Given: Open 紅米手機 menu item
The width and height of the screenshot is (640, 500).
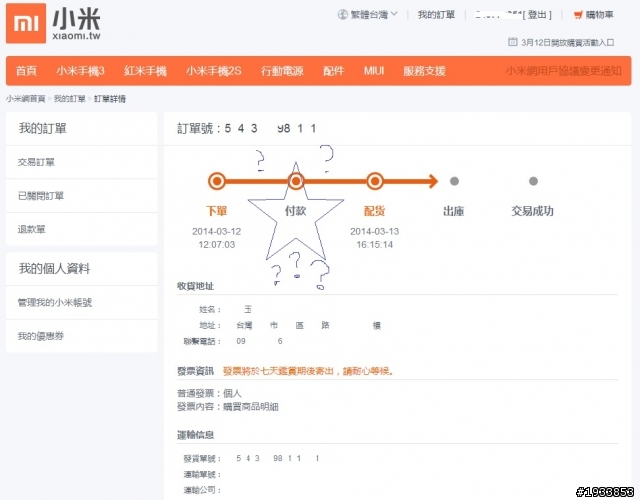Looking at the screenshot, I should (145, 71).
